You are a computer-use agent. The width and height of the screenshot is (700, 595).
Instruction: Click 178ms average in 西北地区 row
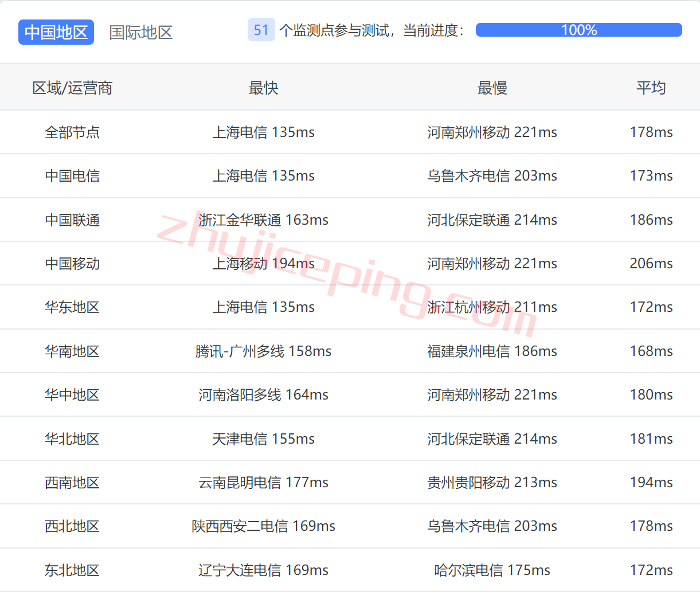[651, 526]
